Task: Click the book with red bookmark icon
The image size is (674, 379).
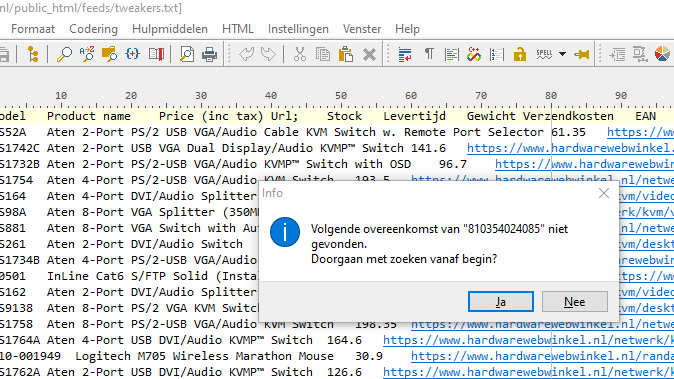Action: (x=156, y=55)
